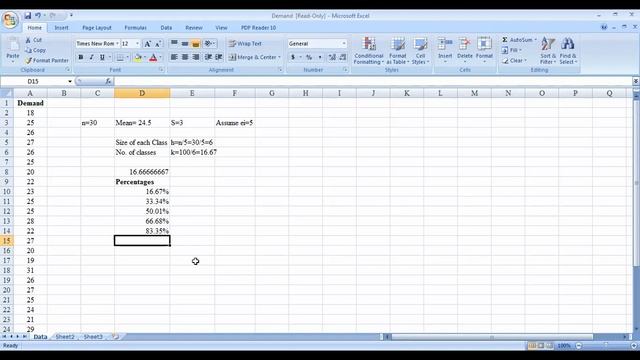Open the Insert Function dialog
This screenshot has height=360, width=640.
[x=108, y=82]
